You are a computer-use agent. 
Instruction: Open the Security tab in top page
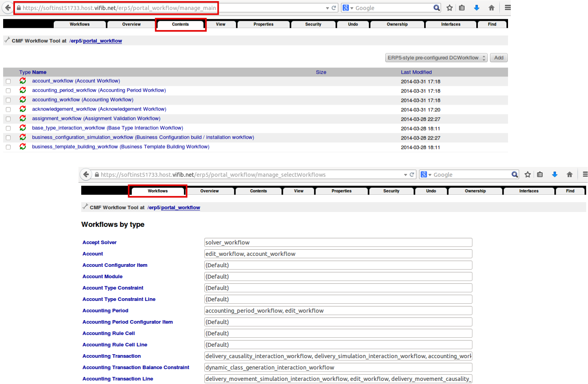313,24
